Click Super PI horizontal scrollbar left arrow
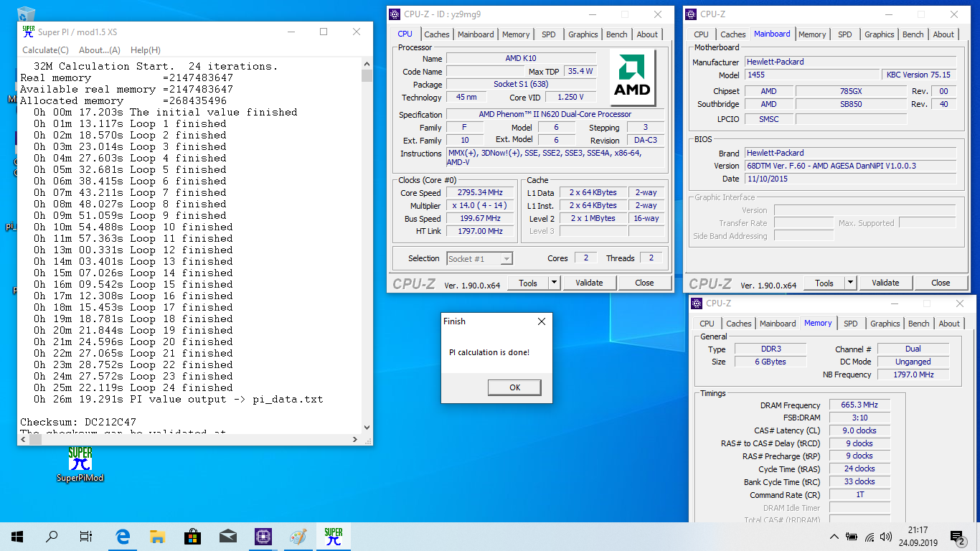980x551 pixels. [x=23, y=439]
